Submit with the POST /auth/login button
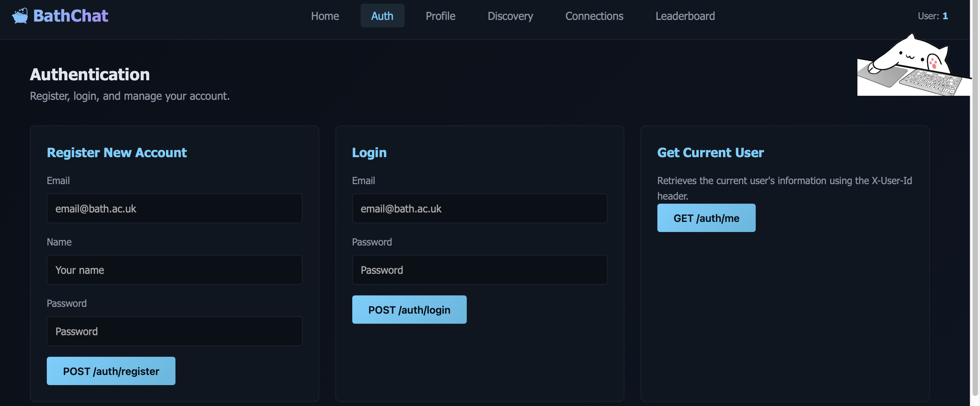 [x=409, y=310]
